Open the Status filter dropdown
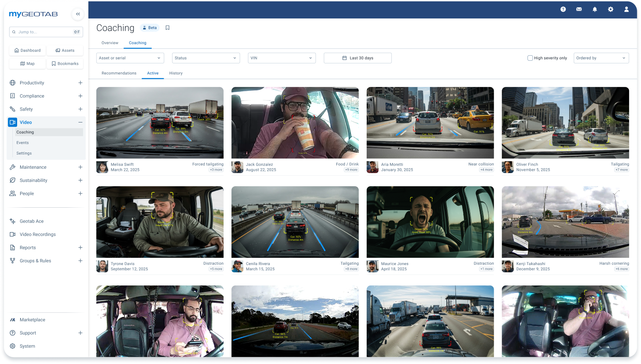Viewport: 641px width, 364px height. (206, 58)
